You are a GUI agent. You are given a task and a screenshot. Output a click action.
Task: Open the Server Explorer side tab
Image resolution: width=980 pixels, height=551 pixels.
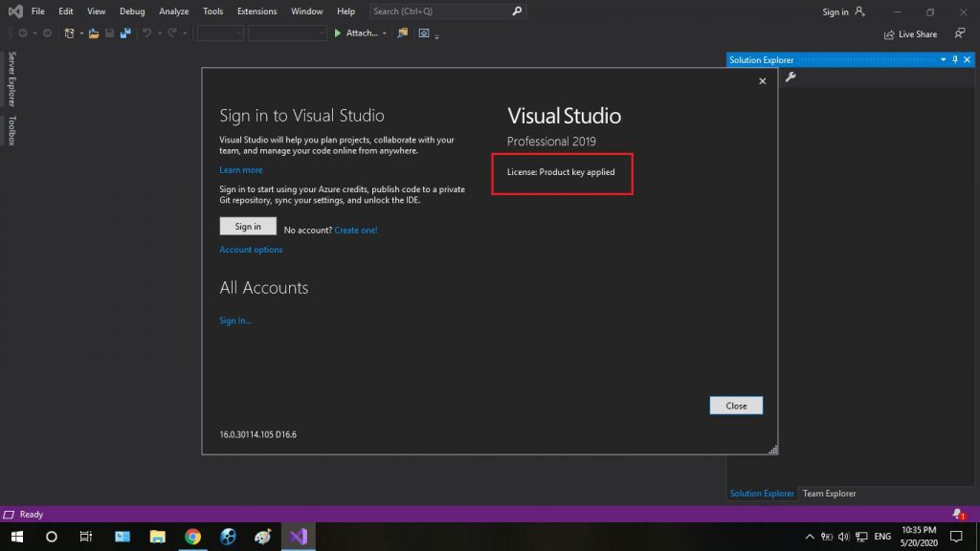12,79
